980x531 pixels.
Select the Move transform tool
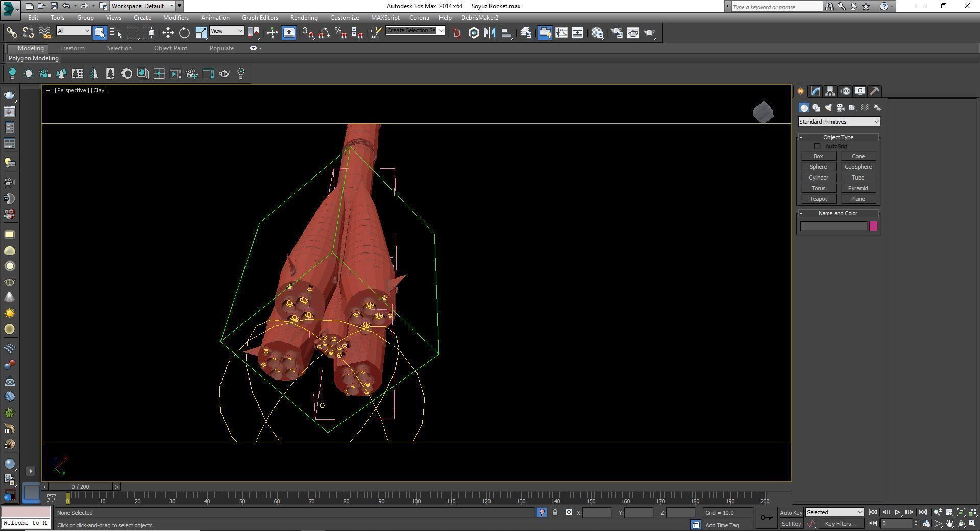(168, 33)
